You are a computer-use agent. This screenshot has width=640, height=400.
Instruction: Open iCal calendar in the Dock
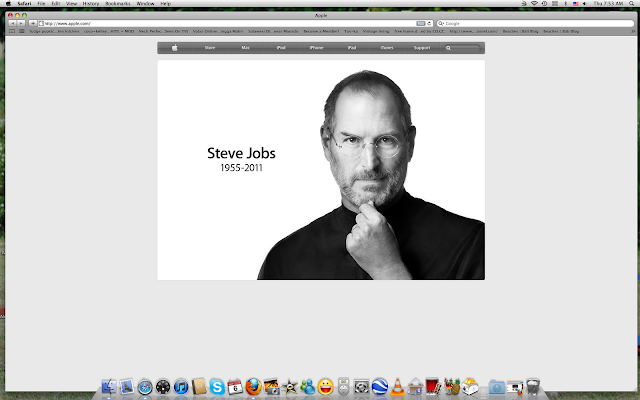[235, 387]
